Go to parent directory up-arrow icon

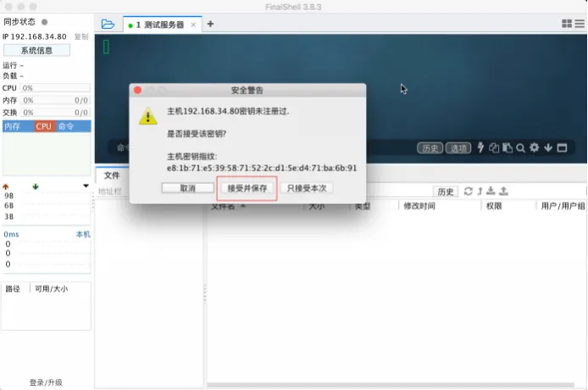point(480,191)
